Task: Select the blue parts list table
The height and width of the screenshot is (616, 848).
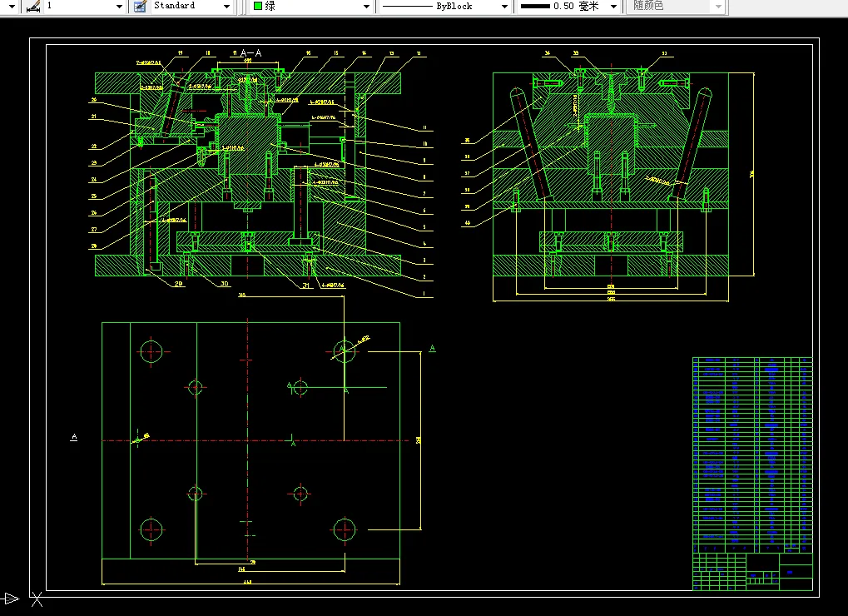Action: pos(752,455)
